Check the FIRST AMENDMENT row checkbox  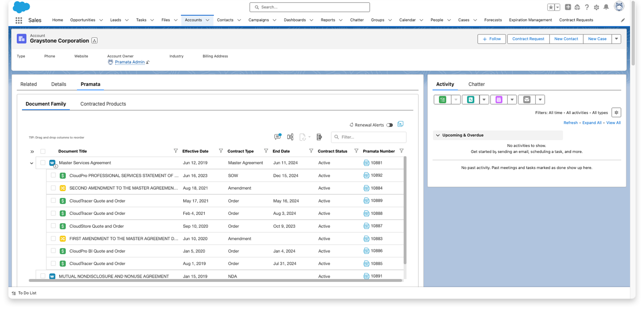53,238
